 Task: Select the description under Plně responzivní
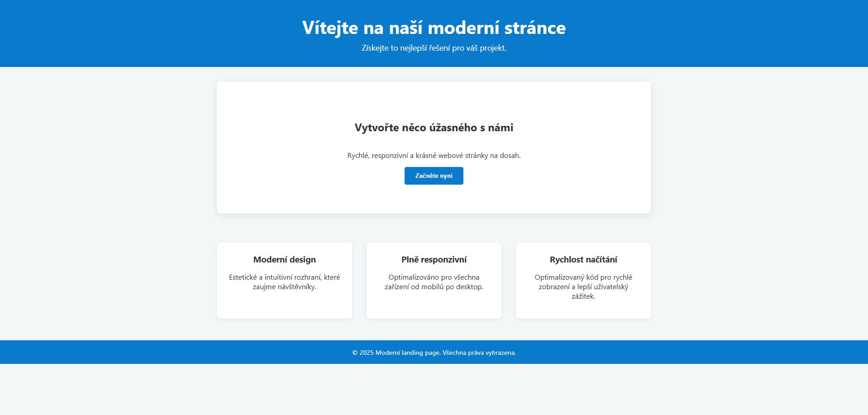[434, 281]
